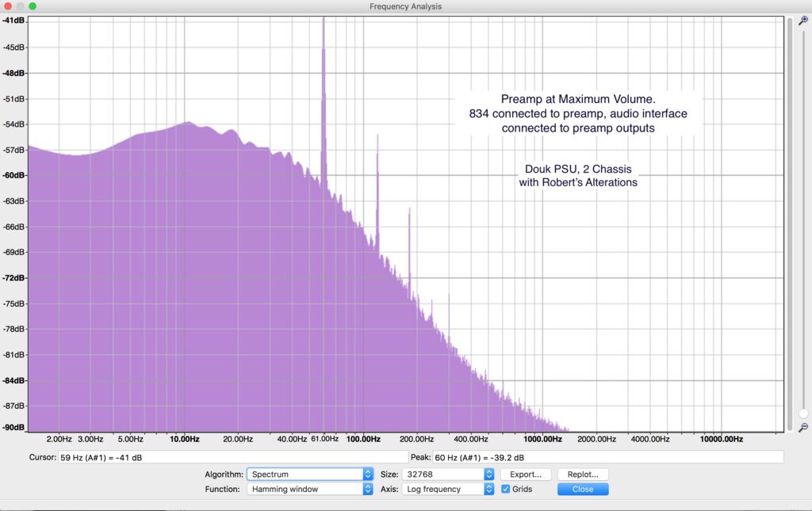Click the 1000.00Hz axis label
Image resolution: width=812 pixels, height=511 pixels.
542,439
